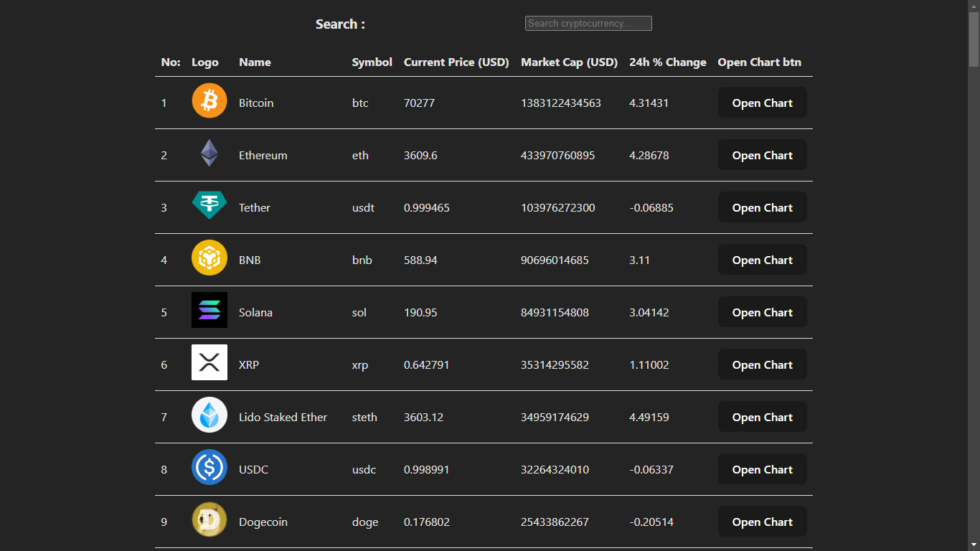This screenshot has height=551, width=980.
Task: Open chart for Lido Staked Ether
Action: point(762,417)
